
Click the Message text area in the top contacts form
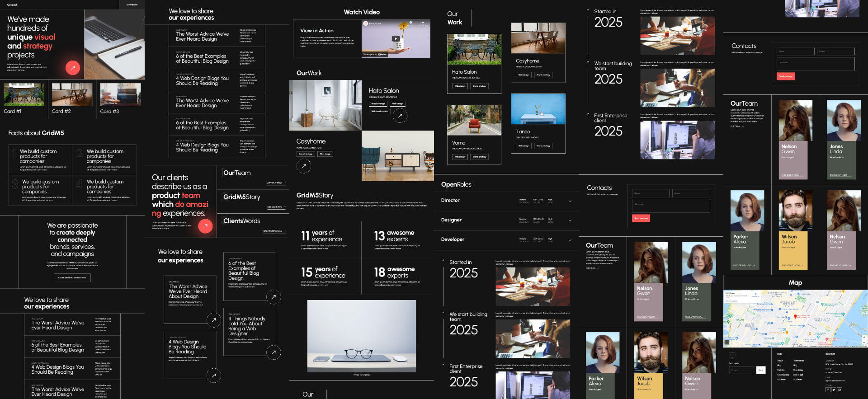[816, 63]
